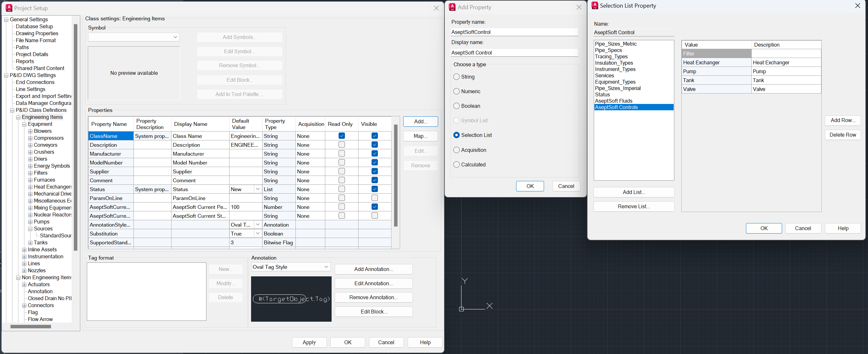Open the Oval Tag Style annotation dropdown
The height and width of the screenshot is (354, 868).
pos(291,267)
